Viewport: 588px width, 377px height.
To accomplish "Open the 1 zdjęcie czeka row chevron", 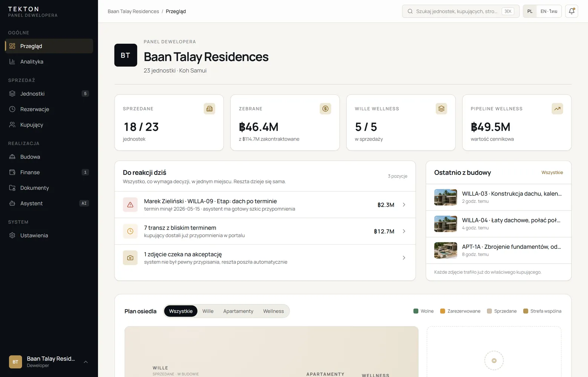I will (x=404, y=258).
